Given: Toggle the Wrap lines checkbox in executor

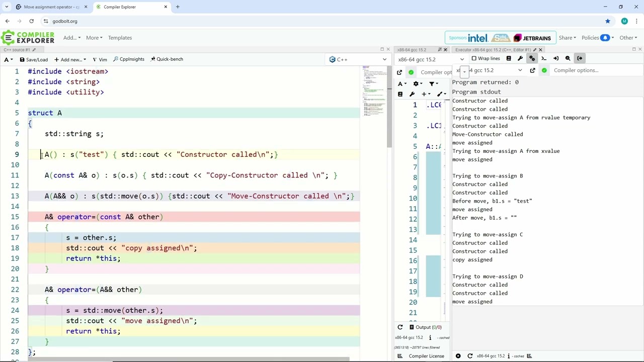Looking at the screenshot, I should 486,58.
